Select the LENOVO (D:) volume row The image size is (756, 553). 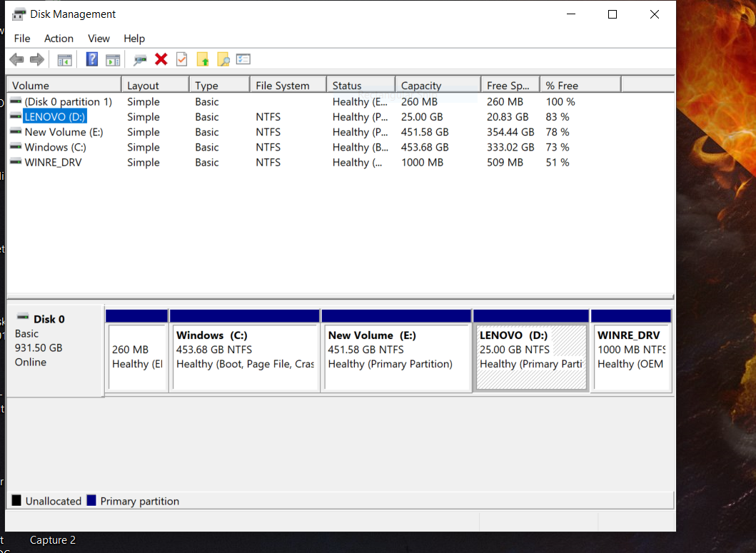pos(54,116)
